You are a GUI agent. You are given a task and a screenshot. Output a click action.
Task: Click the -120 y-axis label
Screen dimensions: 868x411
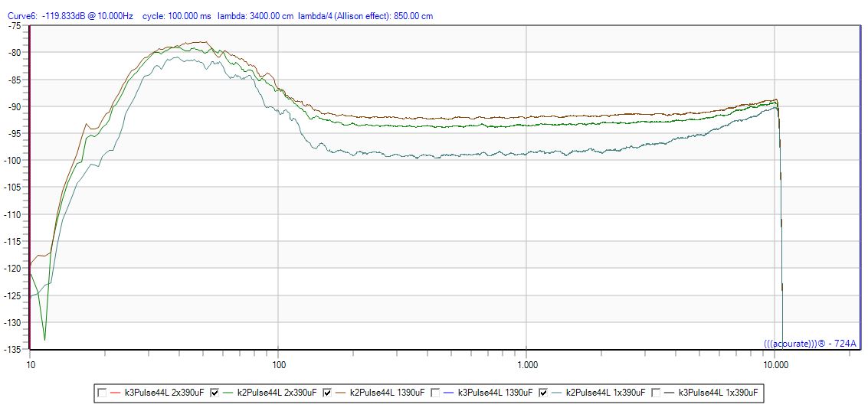pos(11,269)
